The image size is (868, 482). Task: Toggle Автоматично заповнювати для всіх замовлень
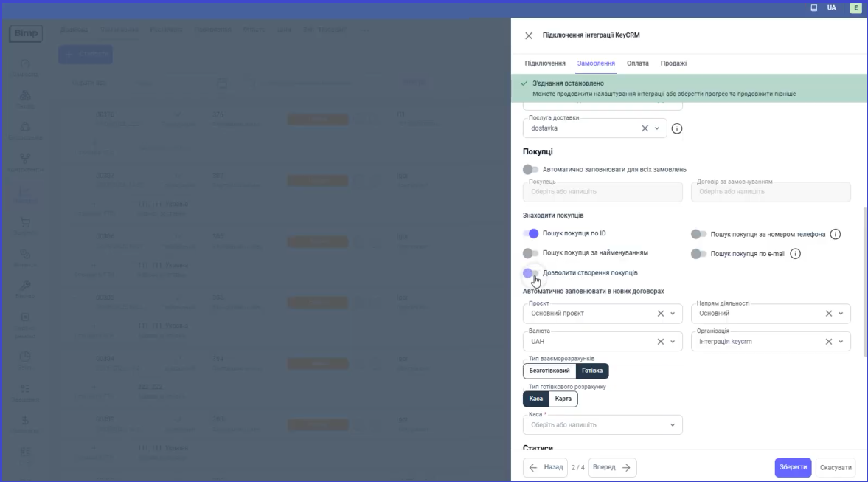pos(530,170)
